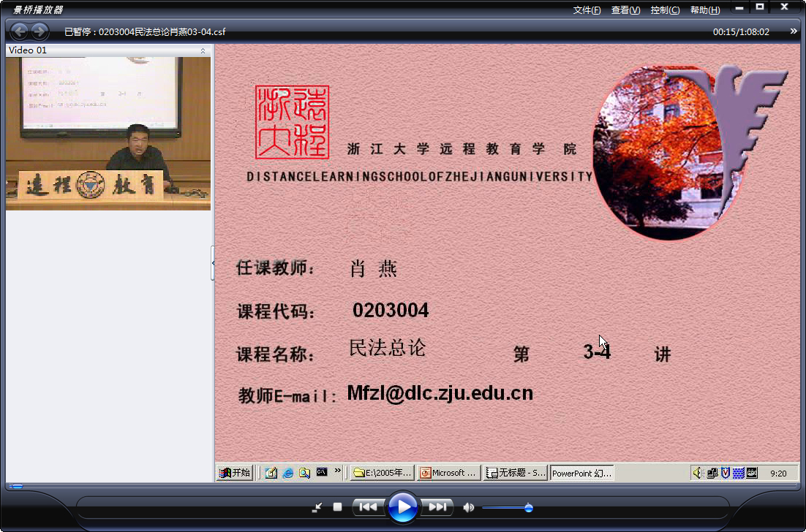Adjust the volume slider handle
The width and height of the screenshot is (806, 532).
click(x=528, y=508)
